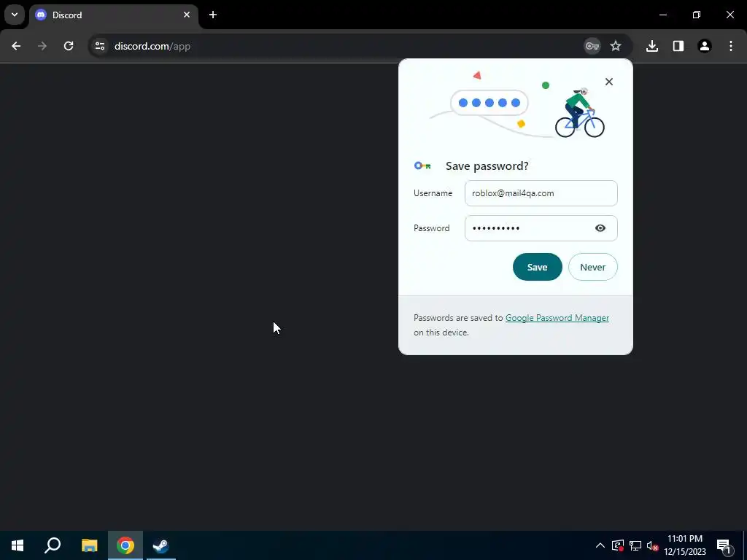Open the Chrome three-dot menu
The width and height of the screenshot is (747, 560).
731,46
